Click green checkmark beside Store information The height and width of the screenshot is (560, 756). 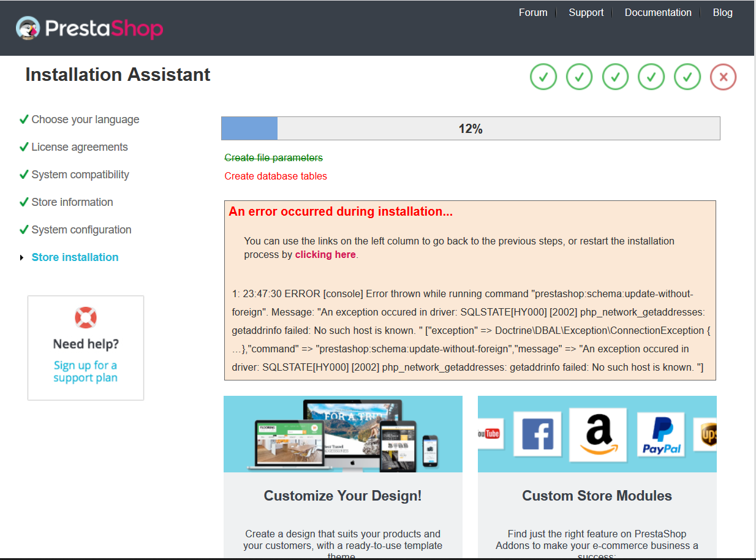point(24,202)
